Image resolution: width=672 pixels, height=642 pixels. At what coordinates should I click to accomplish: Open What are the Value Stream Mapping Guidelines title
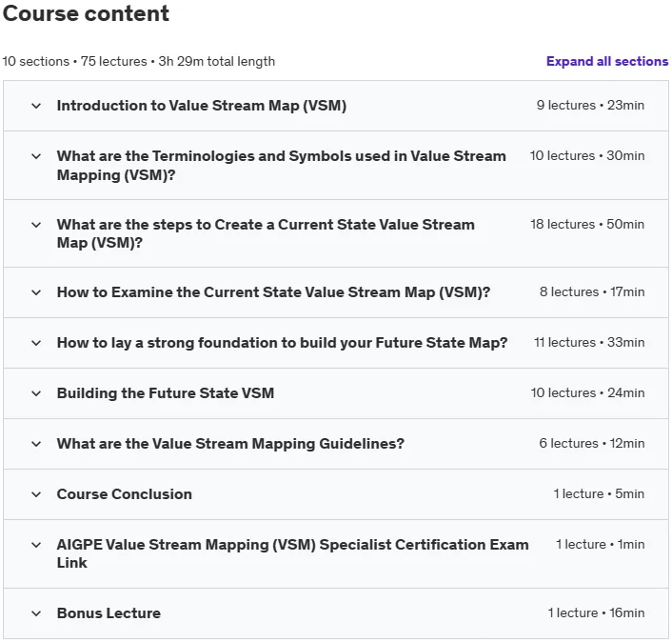[x=230, y=444]
